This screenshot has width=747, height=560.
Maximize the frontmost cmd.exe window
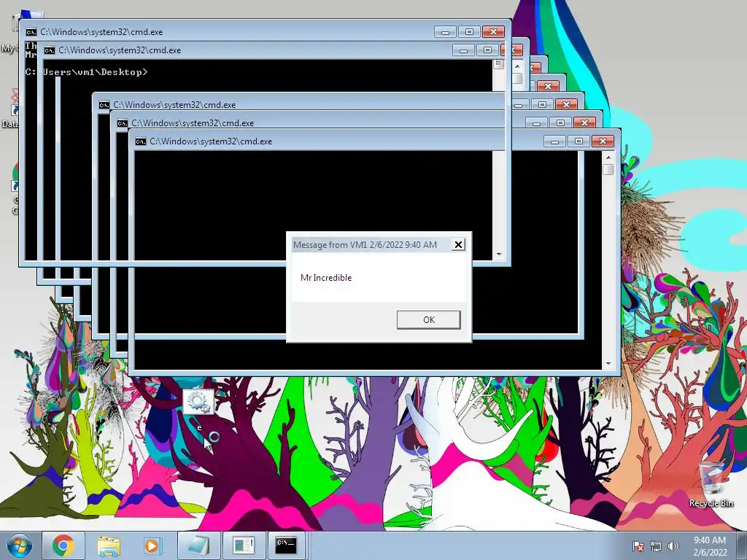578,141
